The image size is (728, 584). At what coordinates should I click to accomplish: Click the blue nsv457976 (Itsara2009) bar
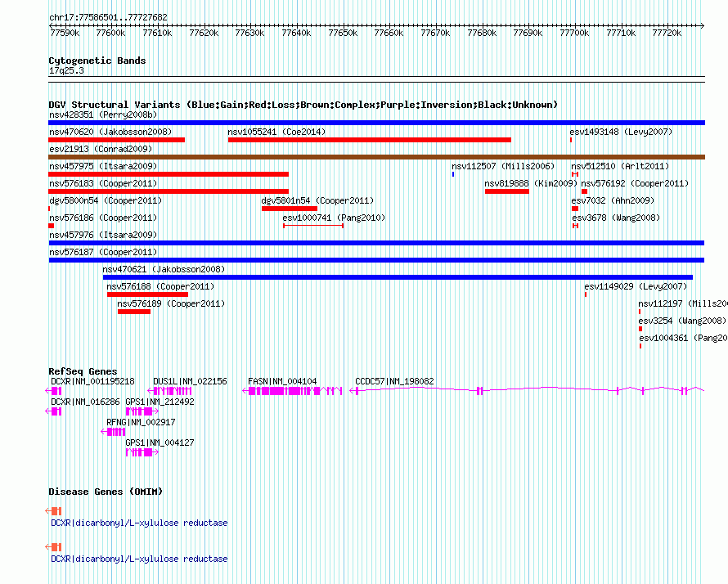(x=376, y=243)
